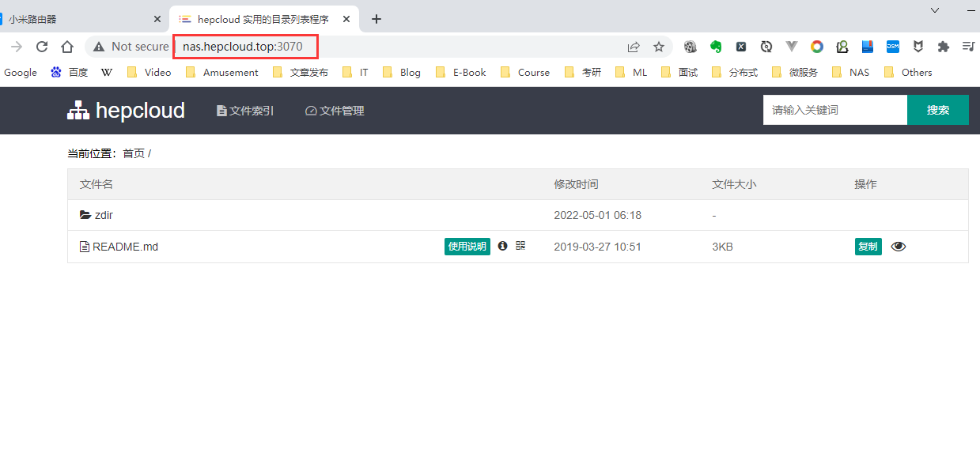980x464 pixels.
Task: Copy README.md link with 复制 button
Action: 868,247
